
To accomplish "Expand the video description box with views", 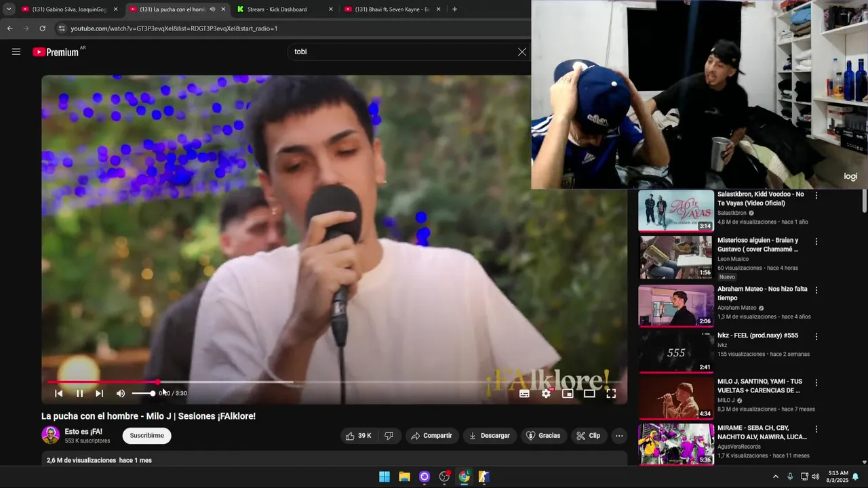I will point(334,460).
